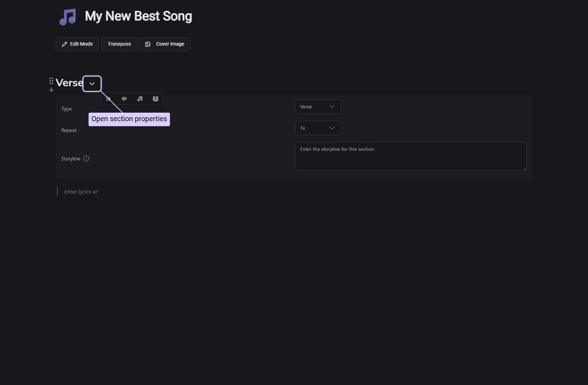Click the music note app logo
Screen dimensions: 588x385
tap(68, 16)
